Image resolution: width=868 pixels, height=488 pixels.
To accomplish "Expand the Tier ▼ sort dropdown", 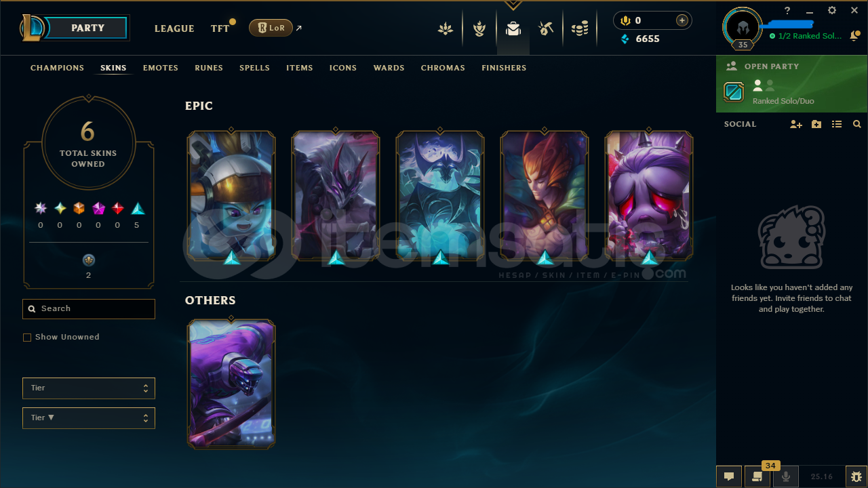I will point(89,418).
